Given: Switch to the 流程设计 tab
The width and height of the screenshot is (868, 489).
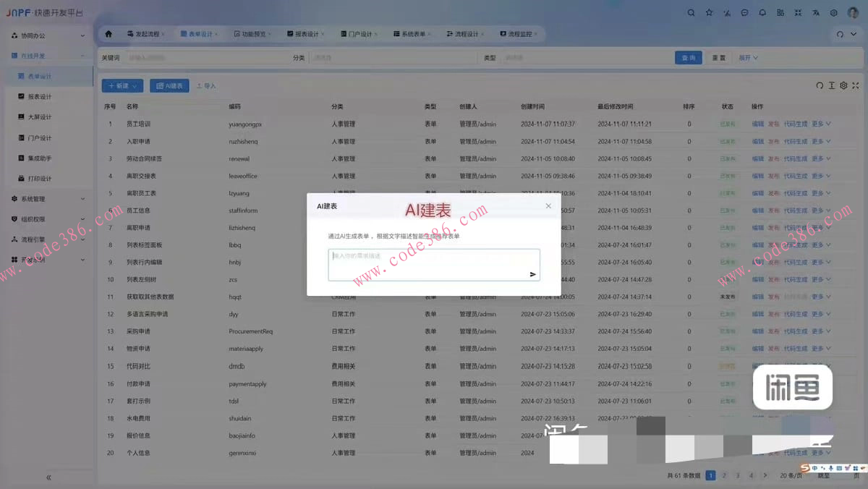Looking at the screenshot, I should pyautogui.click(x=462, y=34).
